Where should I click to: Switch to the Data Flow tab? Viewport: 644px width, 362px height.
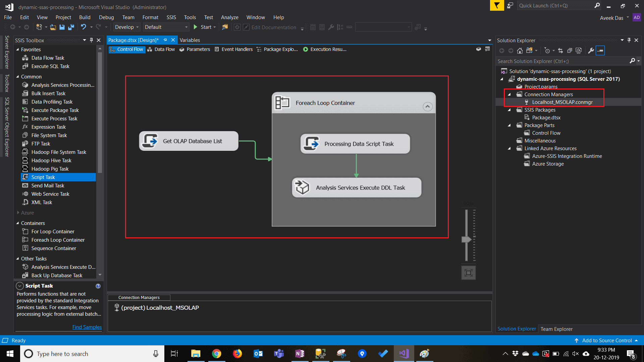(161, 49)
